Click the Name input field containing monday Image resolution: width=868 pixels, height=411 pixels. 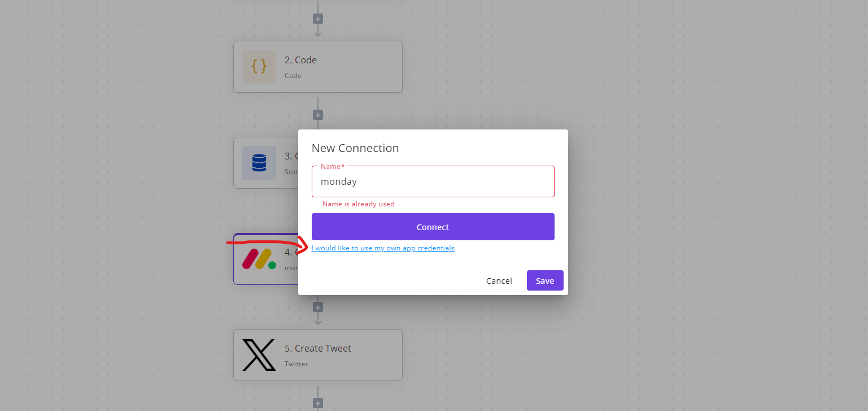pos(433,181)
